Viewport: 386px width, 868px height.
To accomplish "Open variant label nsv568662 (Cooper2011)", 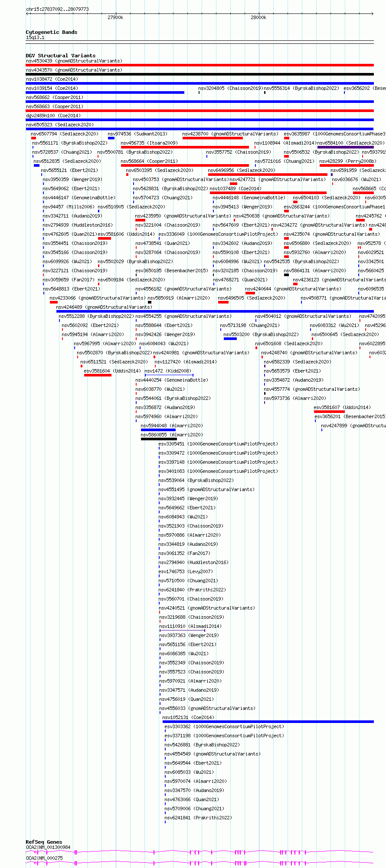I will click(x=55, y=98).
